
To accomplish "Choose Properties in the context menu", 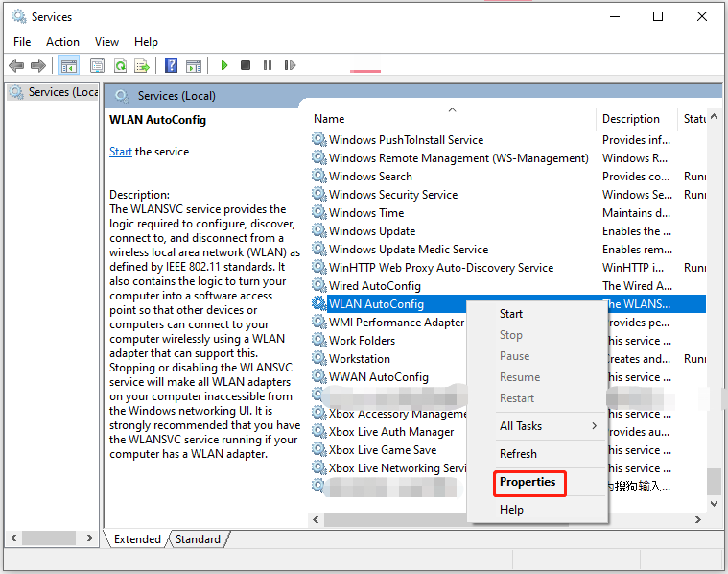I will click(x=528, y=482).
